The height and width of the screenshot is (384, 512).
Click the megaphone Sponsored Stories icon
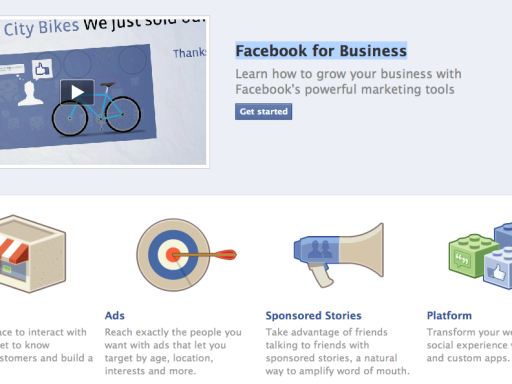click(339, 255)
